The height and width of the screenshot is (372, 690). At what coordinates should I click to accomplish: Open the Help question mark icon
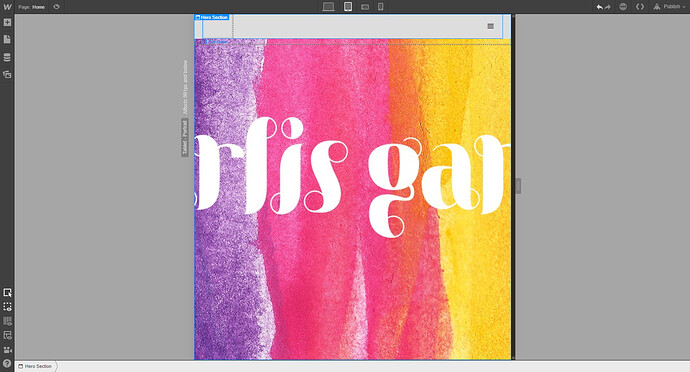coord(7,364)
